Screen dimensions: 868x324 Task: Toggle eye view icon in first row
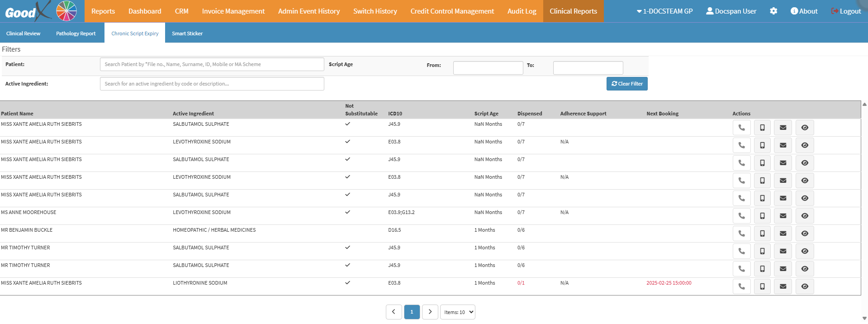click(805, 128)
